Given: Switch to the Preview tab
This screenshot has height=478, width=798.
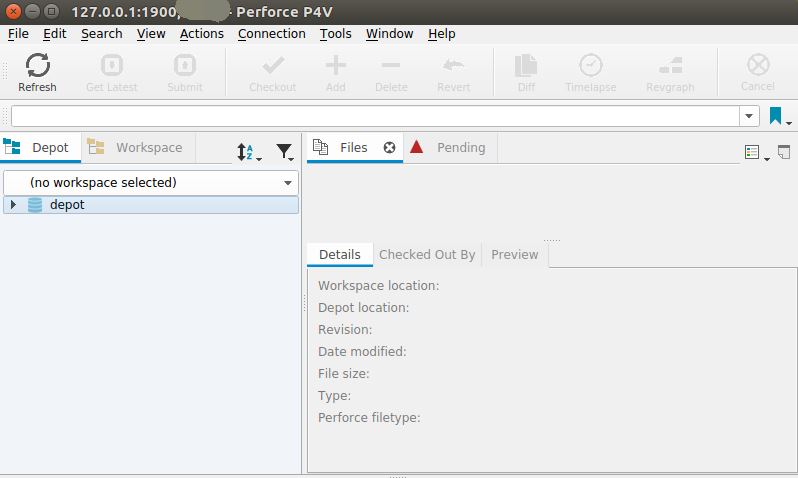Looking at the screenshot, I should [515, 255].
